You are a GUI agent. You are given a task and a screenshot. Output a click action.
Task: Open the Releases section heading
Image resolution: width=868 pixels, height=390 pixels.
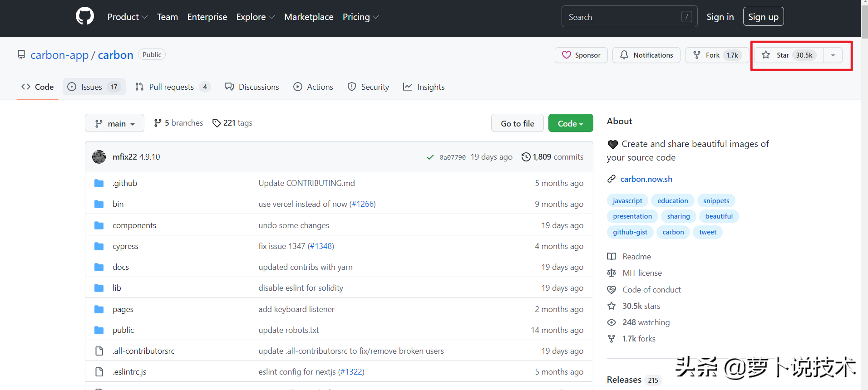coord(624,380)
